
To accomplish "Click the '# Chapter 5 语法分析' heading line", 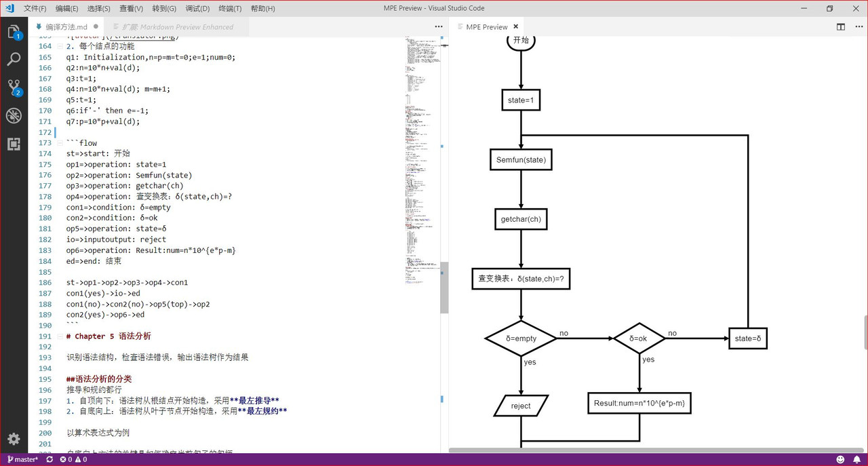I will [108, 336].
